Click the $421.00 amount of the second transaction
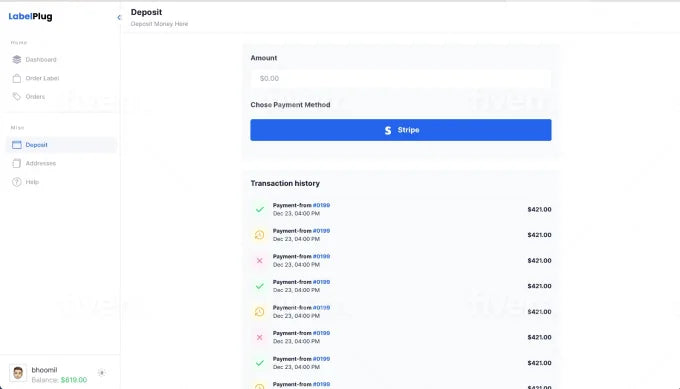Viewport: 680px width, 389px height. [539, 235]
